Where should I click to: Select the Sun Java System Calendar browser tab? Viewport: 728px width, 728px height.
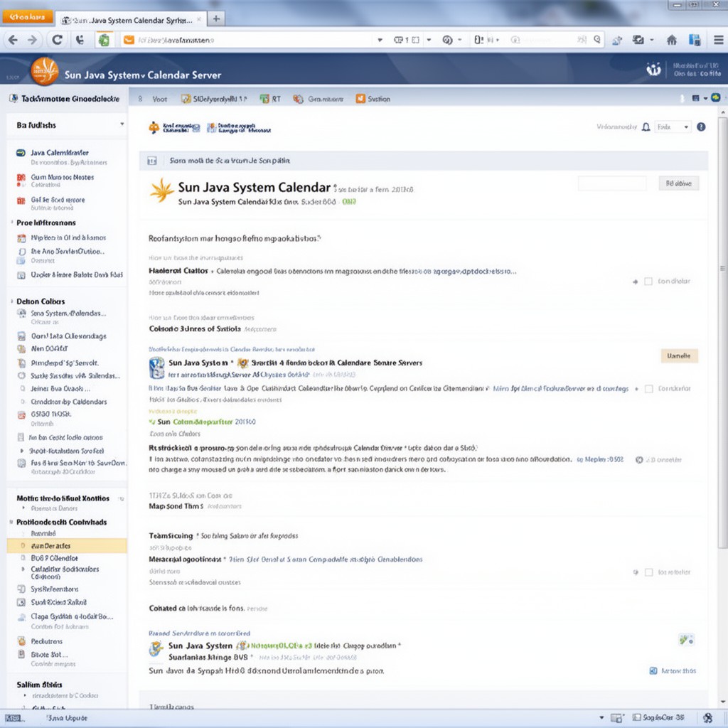[130, 20]
